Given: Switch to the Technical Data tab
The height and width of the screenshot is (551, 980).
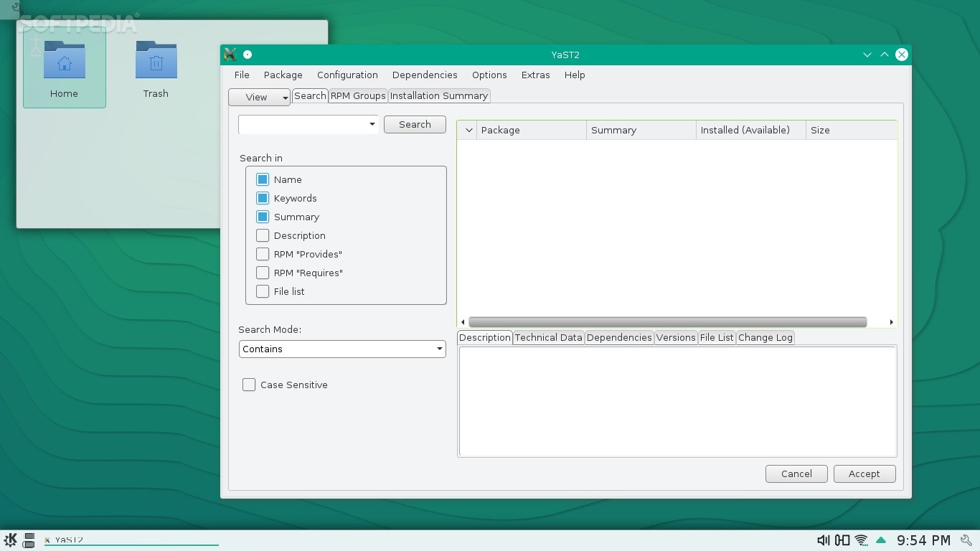Looking at the screenshot, I should [548, 337].
